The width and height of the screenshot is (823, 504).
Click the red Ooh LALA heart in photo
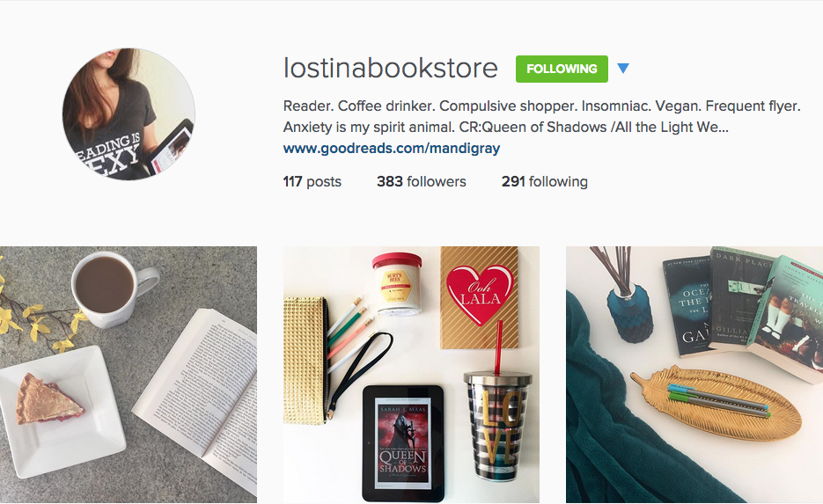coord(479,294)
